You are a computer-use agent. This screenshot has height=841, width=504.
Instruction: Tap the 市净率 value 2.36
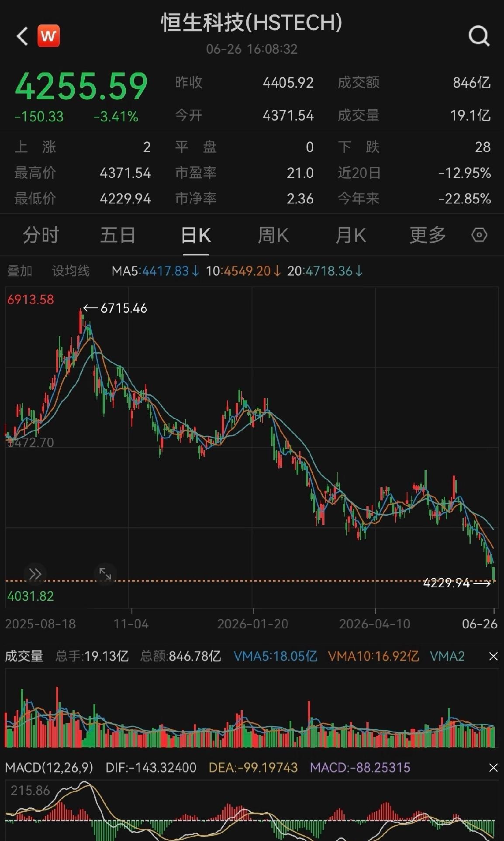(300, 199)
